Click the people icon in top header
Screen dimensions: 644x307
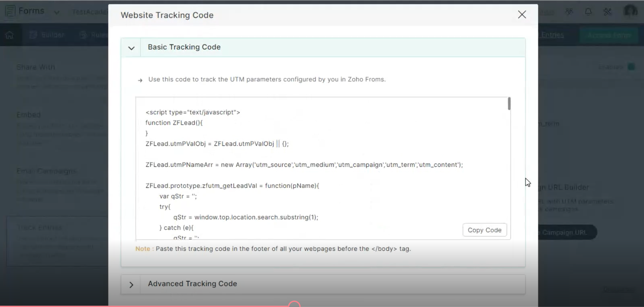pos(569,11)
